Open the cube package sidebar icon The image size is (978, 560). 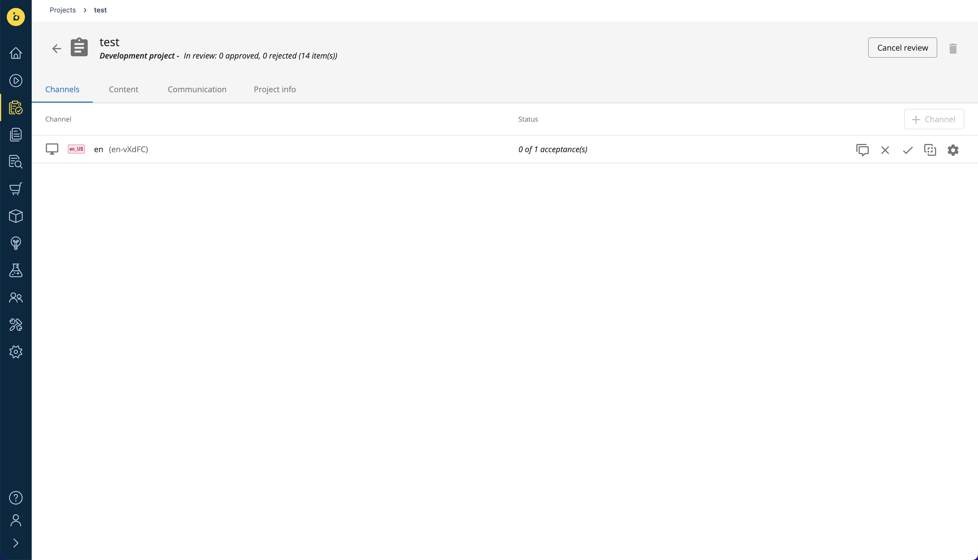coord(16,216)
